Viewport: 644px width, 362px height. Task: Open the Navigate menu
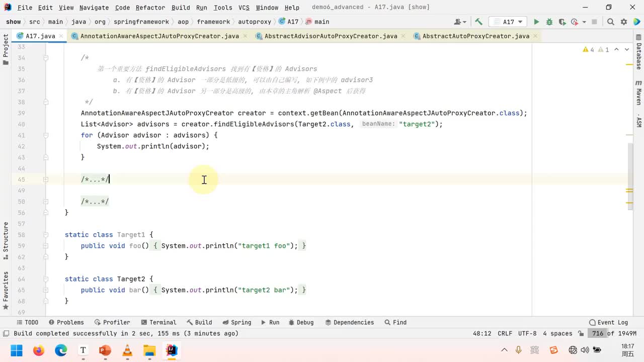[94, 8]
